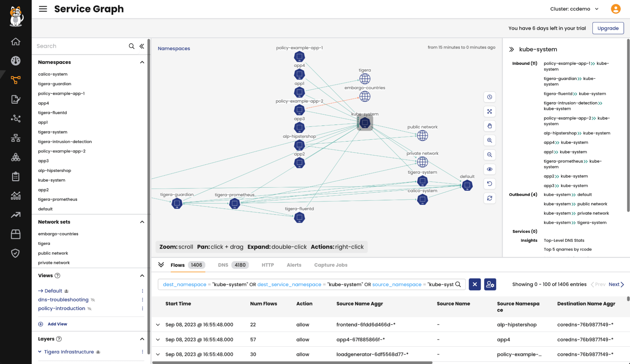The image size is (630, 364).
Task: Expand the frontend-6fdd6d466d flow row
Action: 158,325
